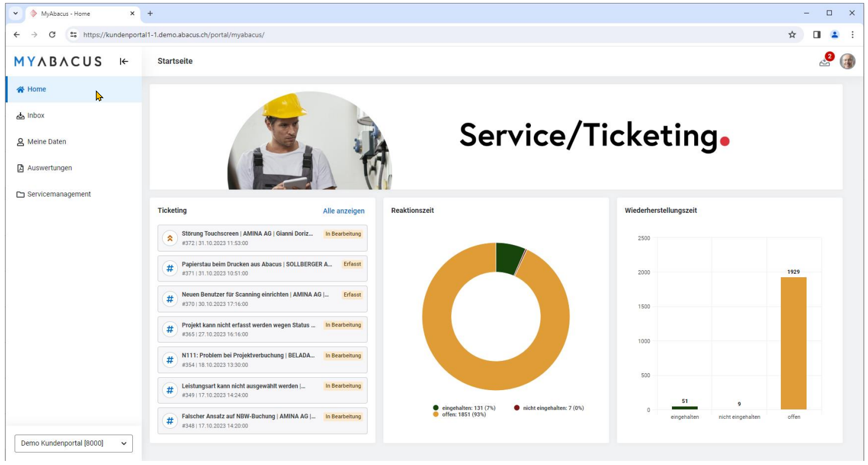Reload the page in the browser
Image resolution: width=868 pixels, height=465 pixels.
tap(52, 35)
